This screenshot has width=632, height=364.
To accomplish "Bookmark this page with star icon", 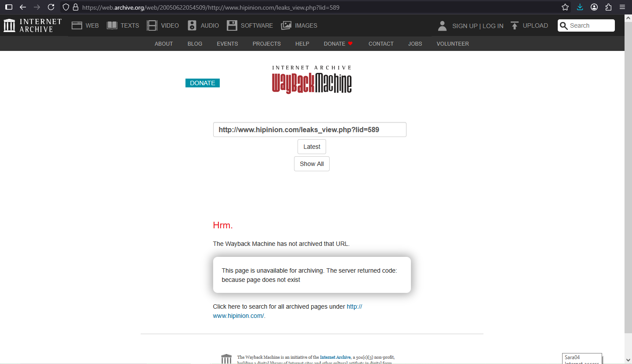I will click(565, 7).
